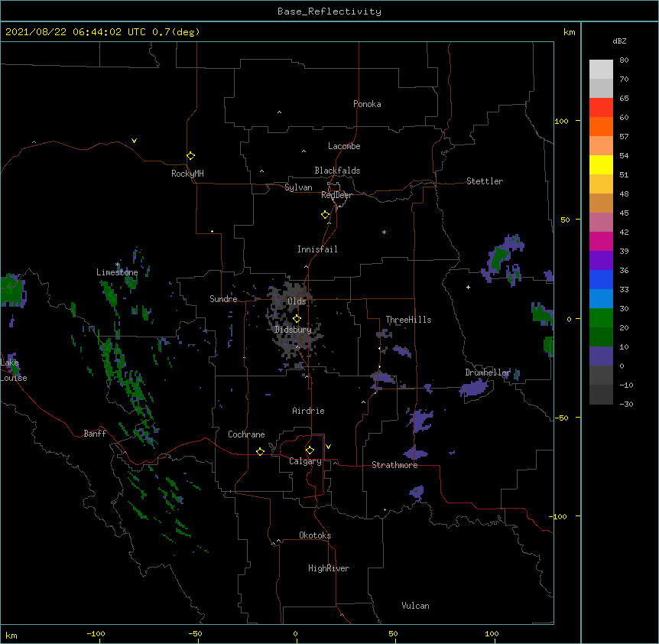Select the Calgary label
The width and height of the screenshot is (659, 644).
pos(306,461)
